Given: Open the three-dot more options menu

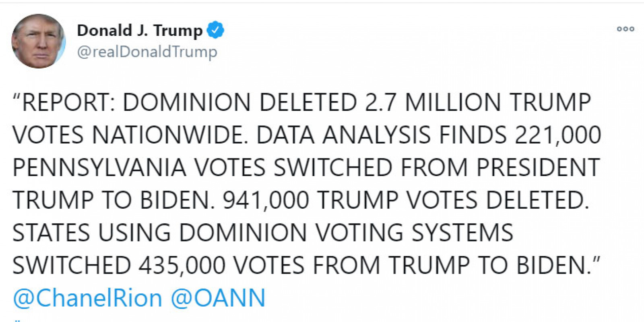Looking at the screenshot, I should [x=625, y=29].
